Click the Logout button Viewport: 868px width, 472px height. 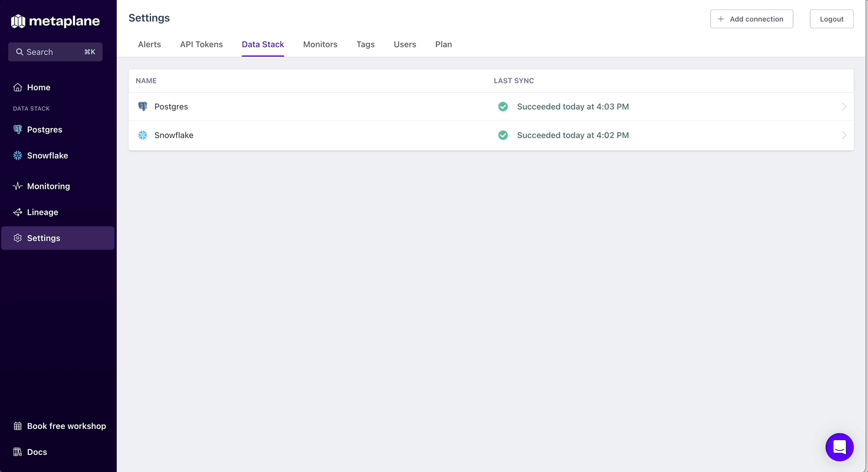(x=831, y=19)
